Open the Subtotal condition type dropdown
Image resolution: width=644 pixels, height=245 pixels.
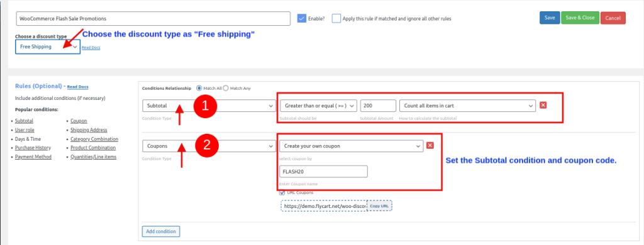pos(209,106)
